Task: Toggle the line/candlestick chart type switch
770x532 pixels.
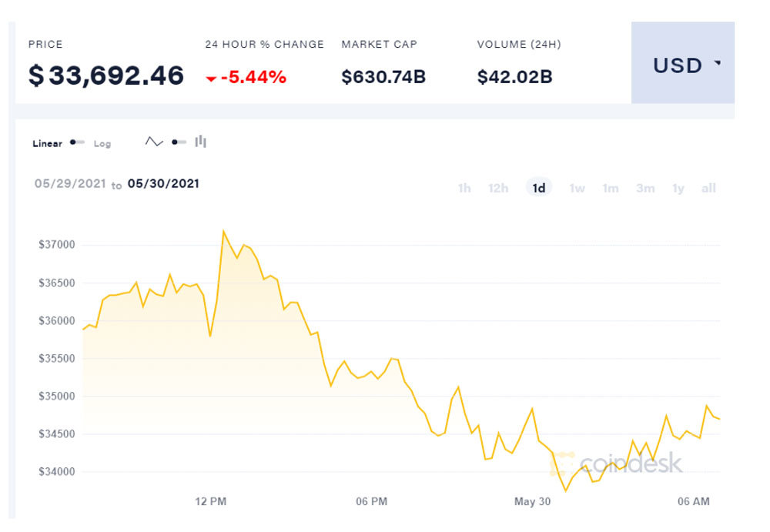Action: [179, 142]
